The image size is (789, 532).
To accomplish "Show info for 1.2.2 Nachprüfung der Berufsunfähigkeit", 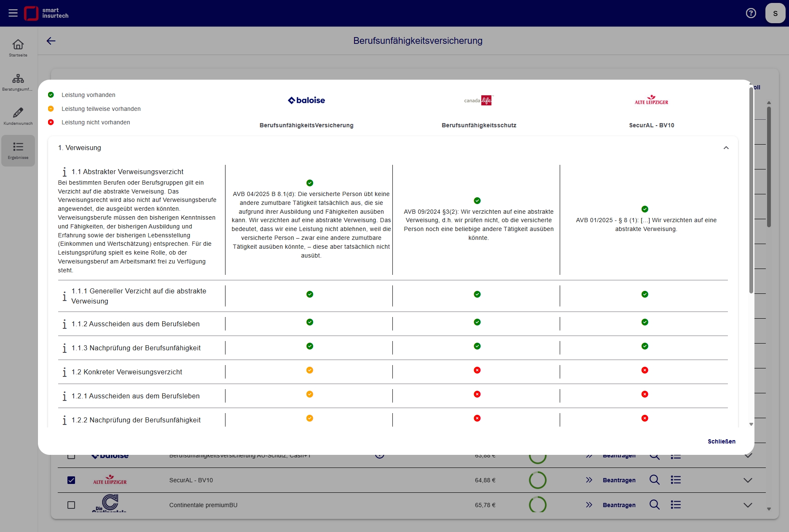I will (64, 420).
